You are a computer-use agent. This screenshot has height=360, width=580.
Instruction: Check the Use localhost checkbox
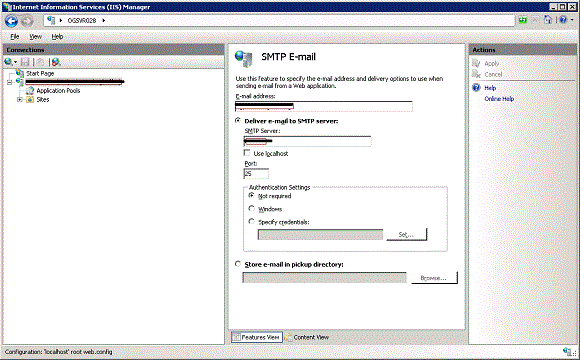247,153
